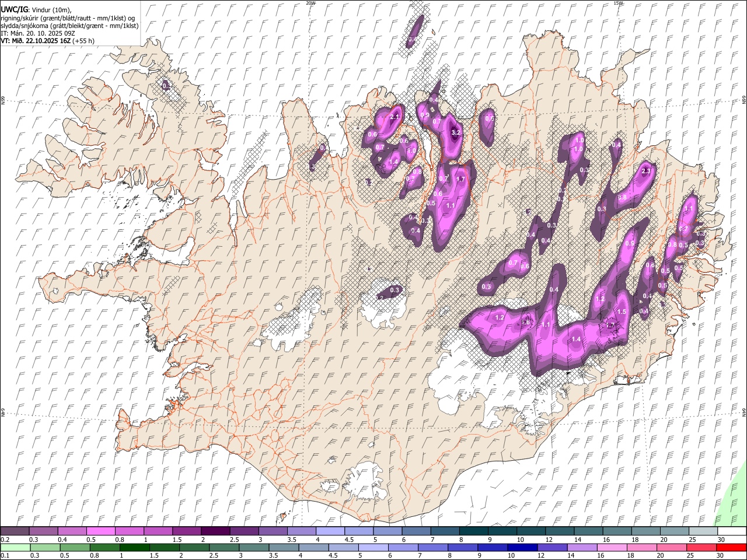Click the 'slydda/snjókoma' legend description line
This screenshot has height=560, width=747.
(69, 26)
